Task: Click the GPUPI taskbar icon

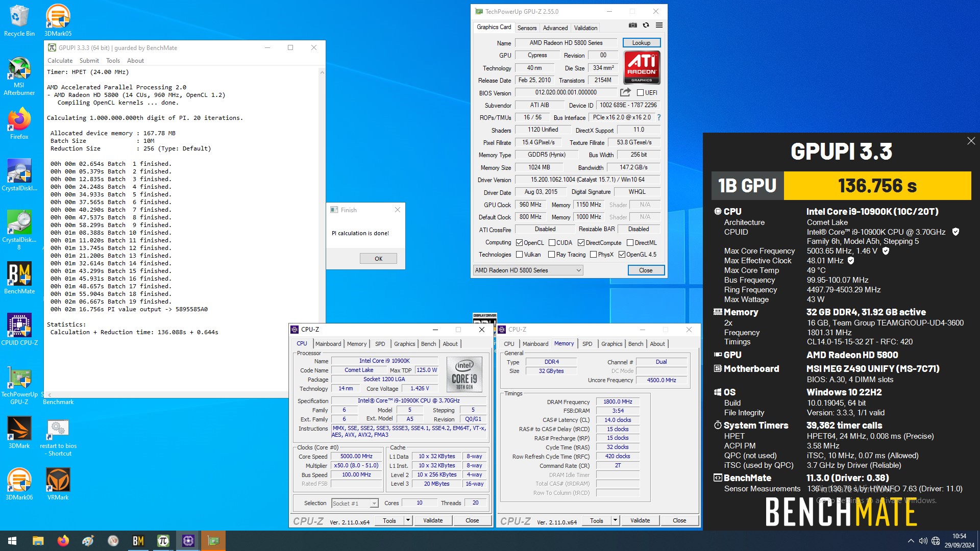Action: (x=163, y=541)
